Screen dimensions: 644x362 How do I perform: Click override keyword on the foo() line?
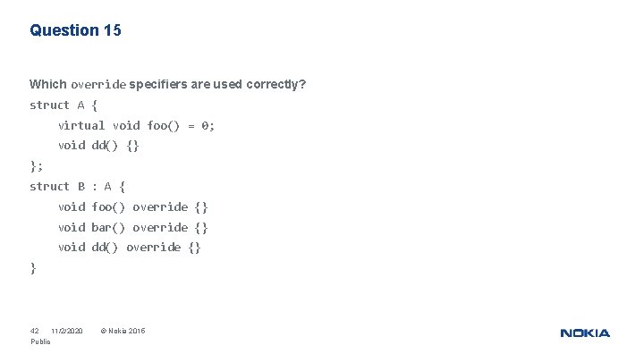[x=160, y=207]
